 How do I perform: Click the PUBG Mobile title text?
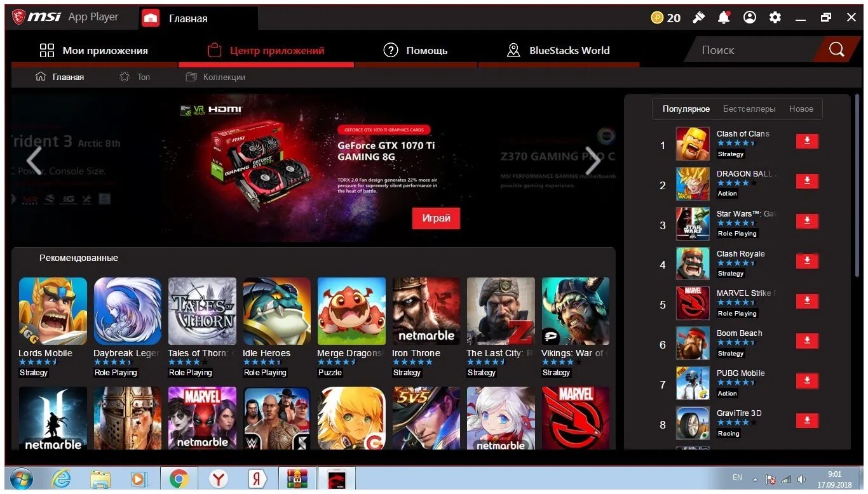(x=741, y=373)
